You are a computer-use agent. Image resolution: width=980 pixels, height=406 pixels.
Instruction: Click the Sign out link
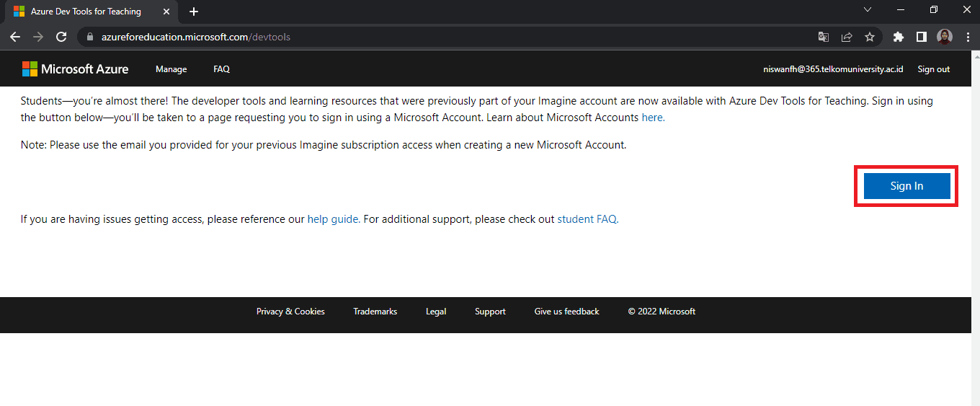(933, 69)
